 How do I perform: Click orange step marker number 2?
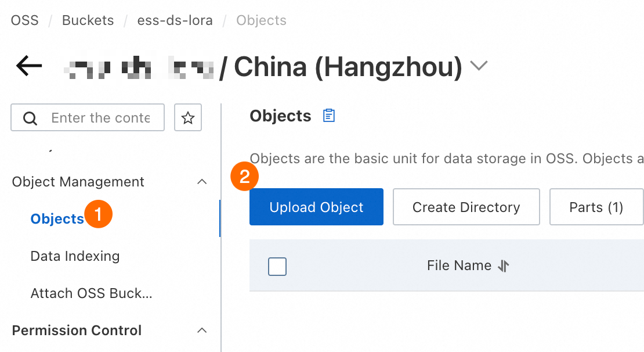244,177
